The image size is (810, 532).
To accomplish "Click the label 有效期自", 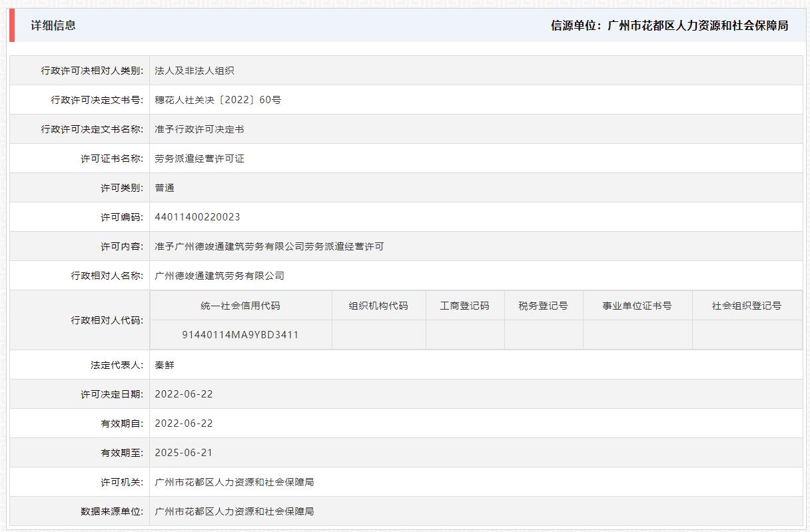I will [x=122, y=423].
